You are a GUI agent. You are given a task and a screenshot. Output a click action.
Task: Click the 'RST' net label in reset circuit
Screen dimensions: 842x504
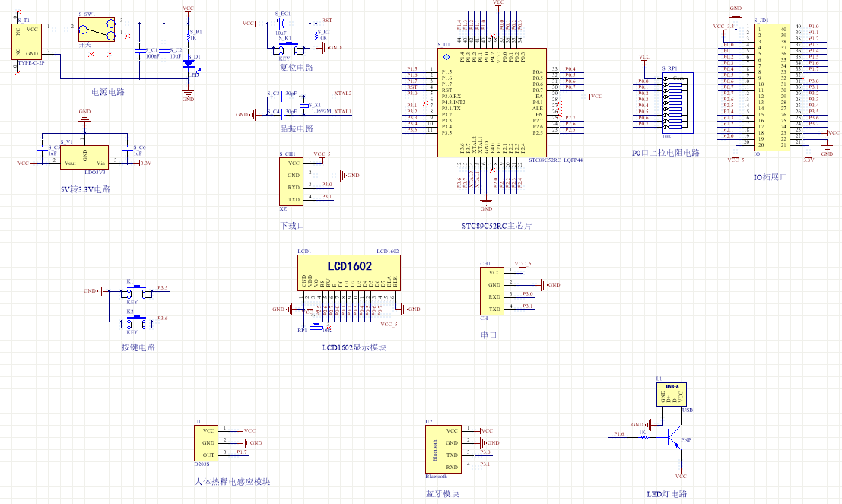pyautogui.click(x=327, y=21)
